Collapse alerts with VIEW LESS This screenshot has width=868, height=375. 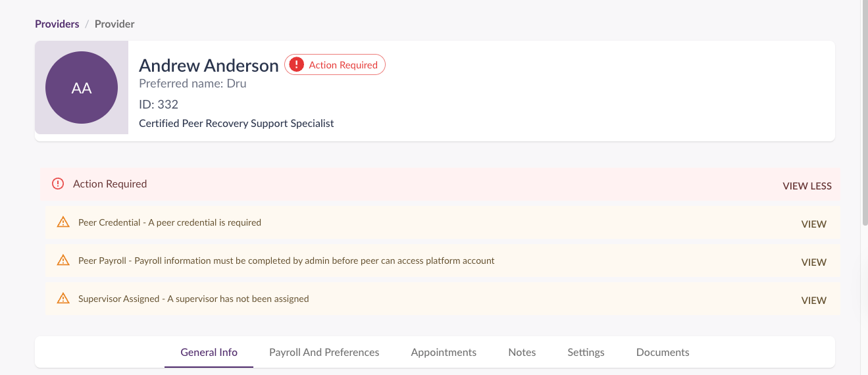pyautogui.click(x=807, y=186)
